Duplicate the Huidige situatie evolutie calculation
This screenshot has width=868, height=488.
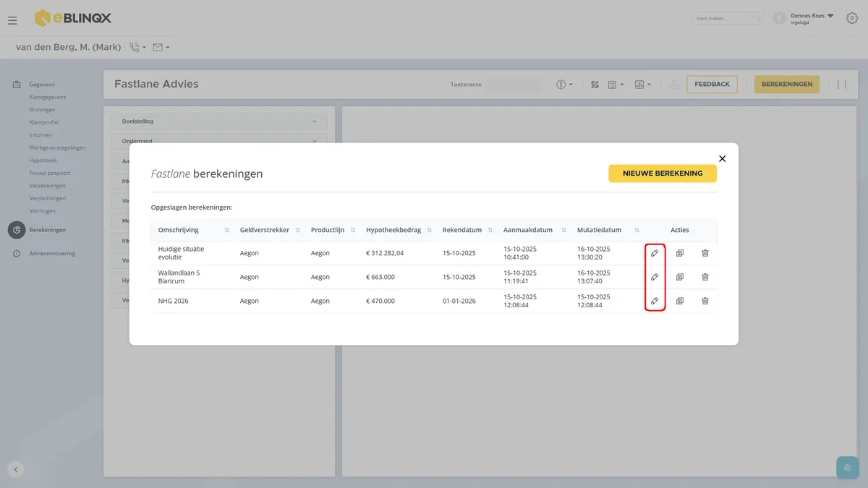(x=680, y=253)
